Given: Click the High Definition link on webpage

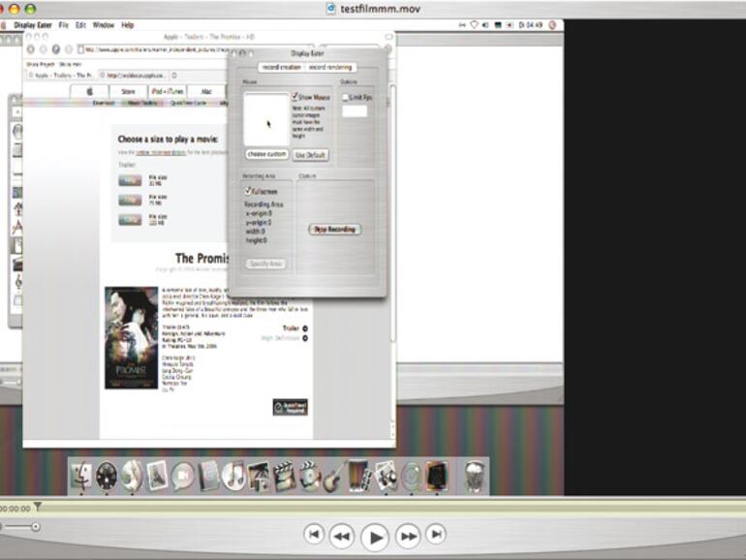Looking at the screenshot, I should pos(280,338).
